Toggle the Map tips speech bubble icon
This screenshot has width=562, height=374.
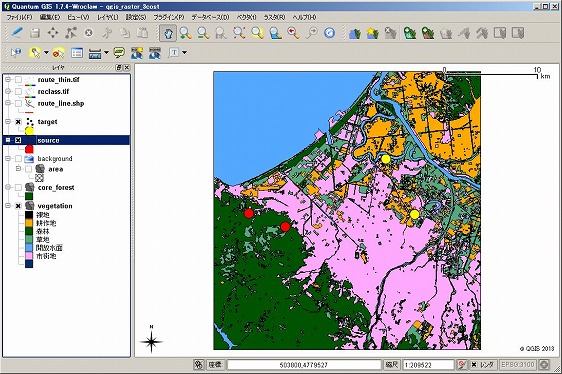(x=119, y=53)
